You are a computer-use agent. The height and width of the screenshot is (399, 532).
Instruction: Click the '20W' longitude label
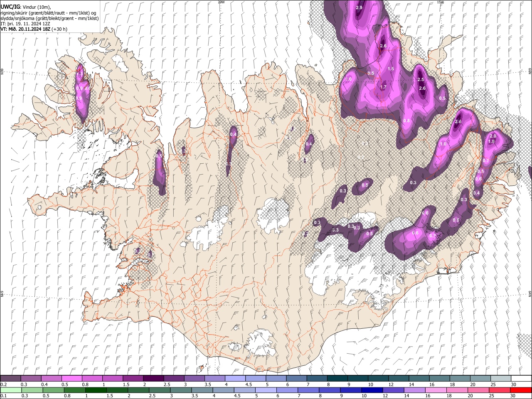pos(221,2)
